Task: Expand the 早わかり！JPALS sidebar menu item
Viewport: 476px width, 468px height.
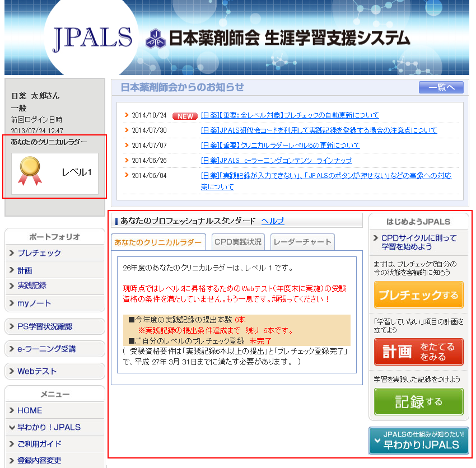Action: click(x=55, y=427)
